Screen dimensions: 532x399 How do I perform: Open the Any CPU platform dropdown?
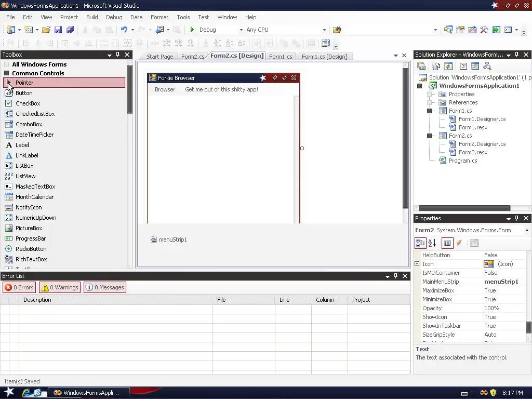324,30
